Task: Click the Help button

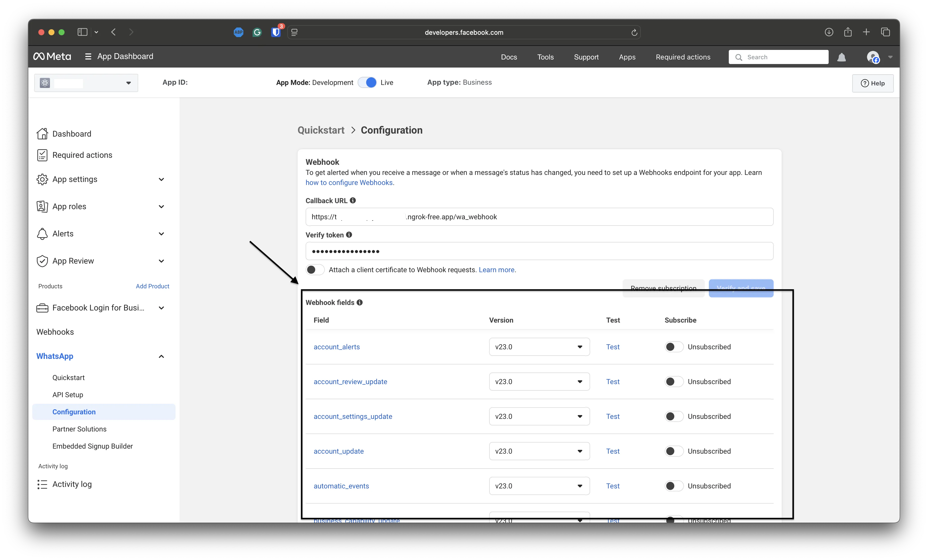Action: tap(873, 83)
